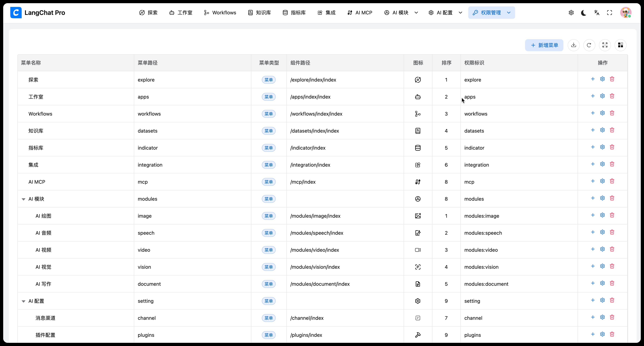Go to Workflows in the top navigation

pyautogui.click(x=220, y=13)
